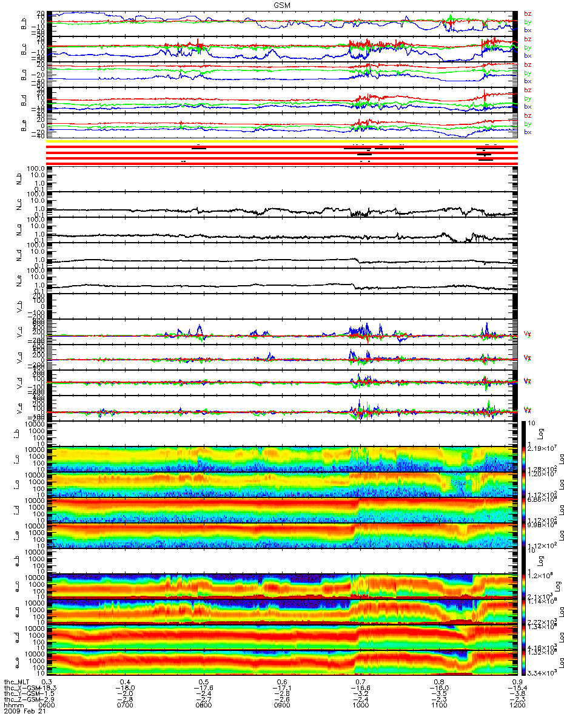Select the B_a axis label

pos(24,75)
